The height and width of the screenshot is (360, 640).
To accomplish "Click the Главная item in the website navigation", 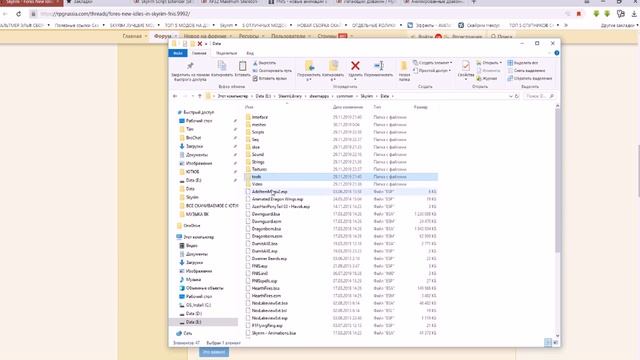I will 132,36.
